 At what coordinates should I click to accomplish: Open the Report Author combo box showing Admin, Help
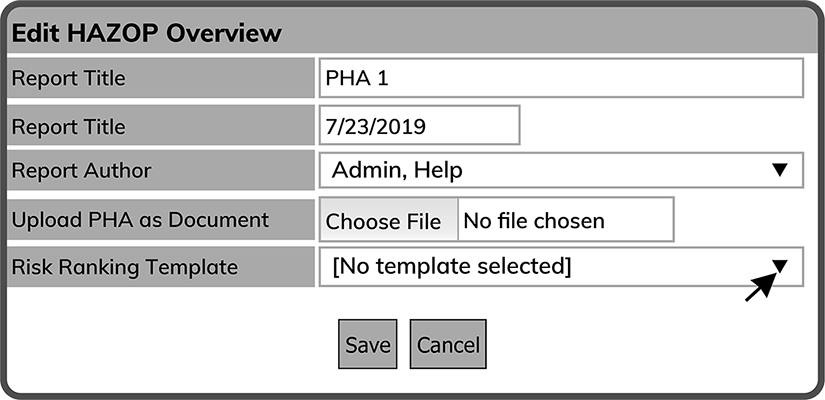pos(560,170)
